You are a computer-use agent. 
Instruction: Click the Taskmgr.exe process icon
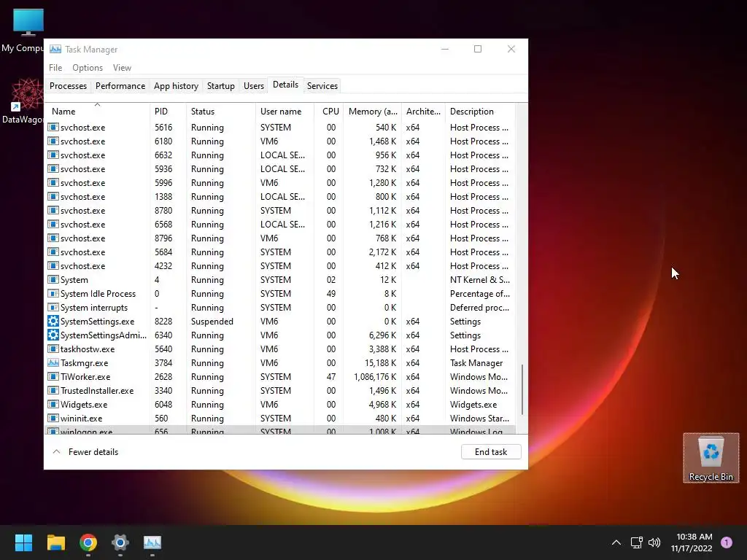click(53, 362)
